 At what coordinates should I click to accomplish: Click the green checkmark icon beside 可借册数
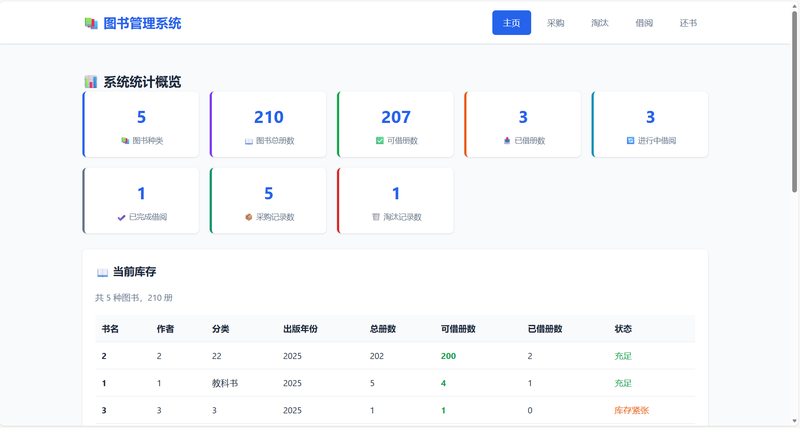coord(380,141)
